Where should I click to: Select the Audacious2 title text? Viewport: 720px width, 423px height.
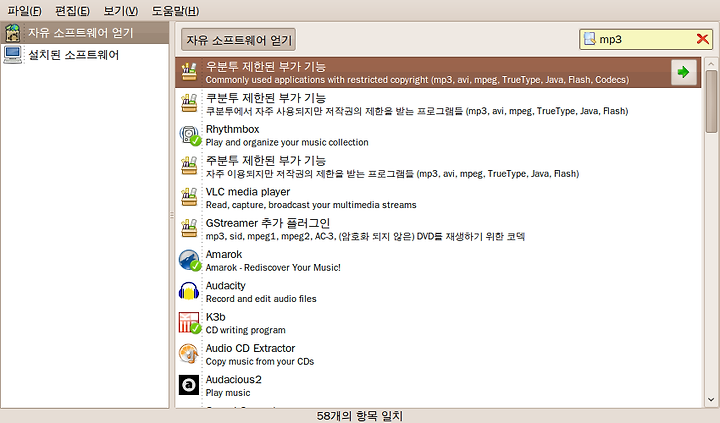click(233, 379)
